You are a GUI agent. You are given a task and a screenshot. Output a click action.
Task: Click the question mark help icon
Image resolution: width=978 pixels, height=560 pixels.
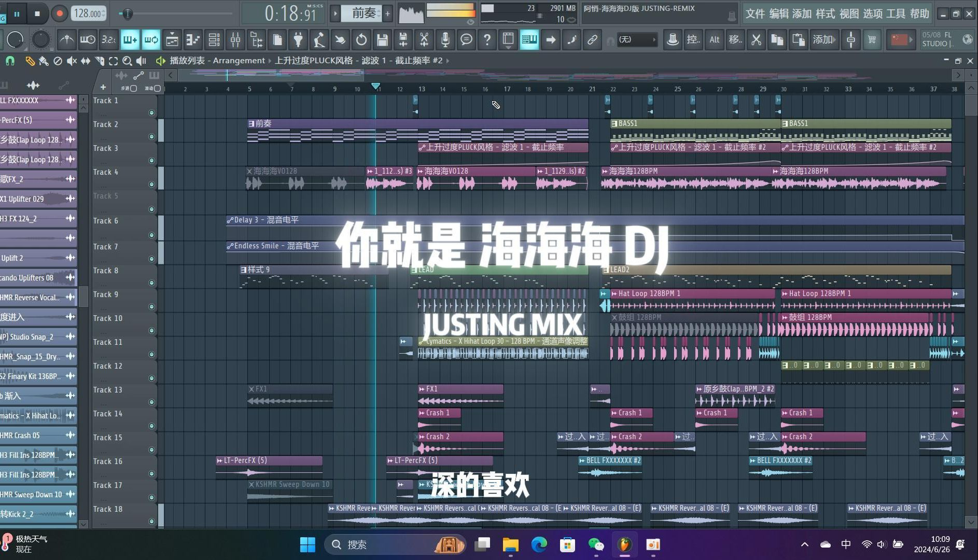[x=487, y=39]
